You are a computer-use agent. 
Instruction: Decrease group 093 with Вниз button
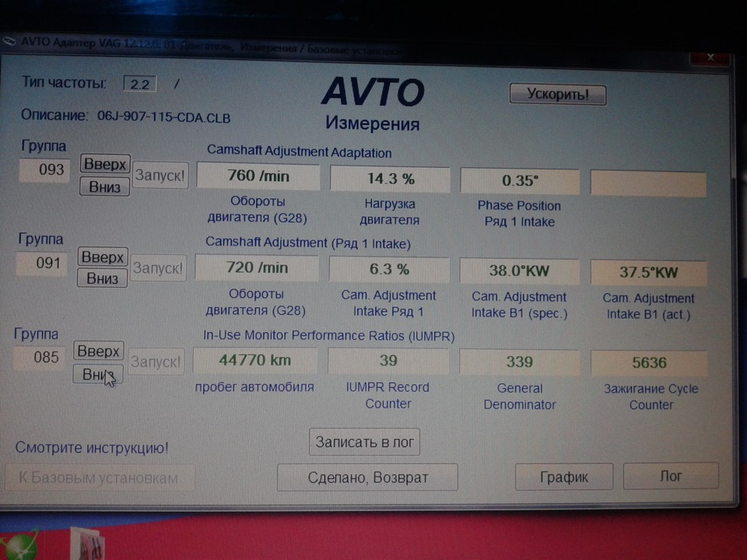tap(104, 187)
